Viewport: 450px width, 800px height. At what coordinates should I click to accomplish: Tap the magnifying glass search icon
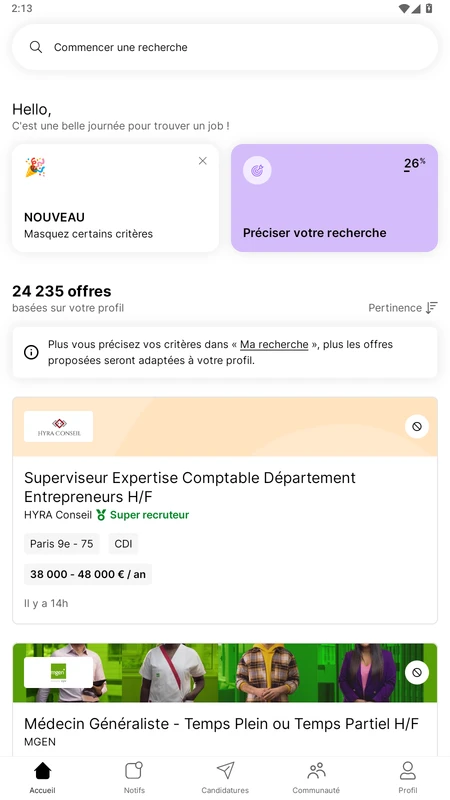point(36,47)
